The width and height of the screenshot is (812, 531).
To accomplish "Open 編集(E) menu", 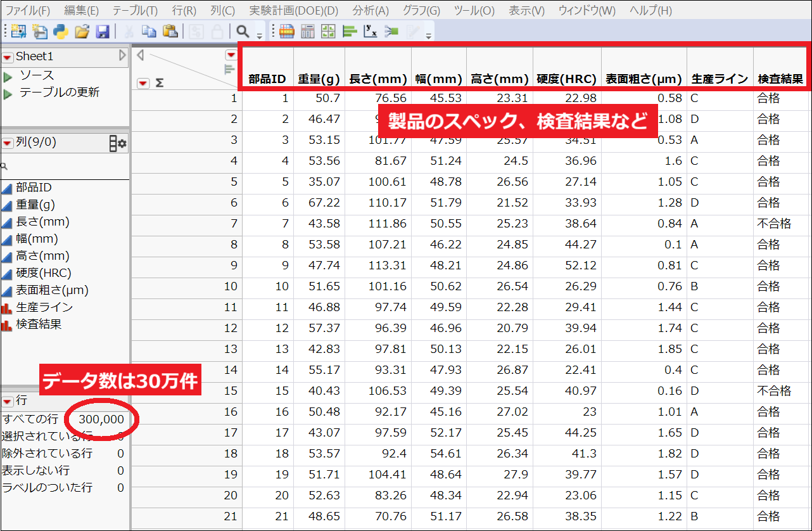I will (81, 11).
